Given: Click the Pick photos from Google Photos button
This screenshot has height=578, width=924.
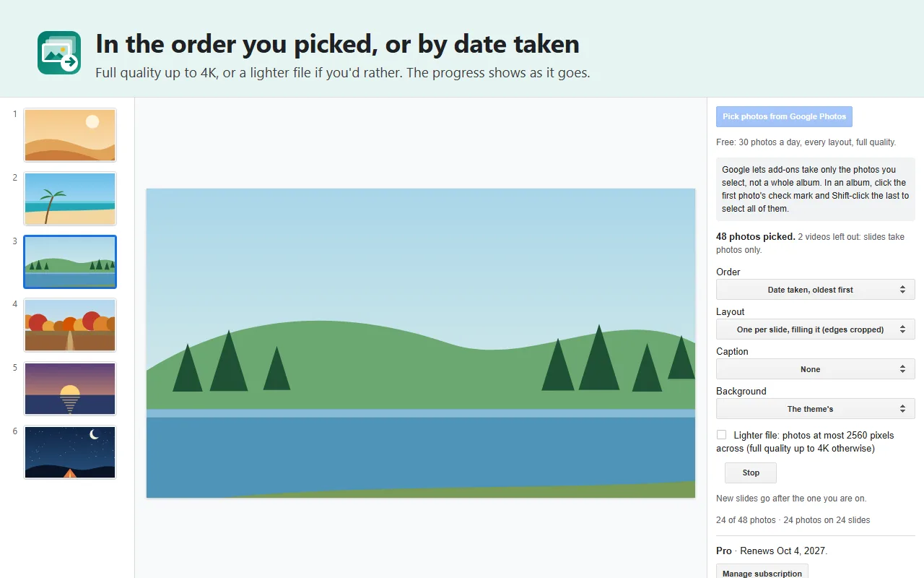Looking at the screenshot, I should 784,116.
